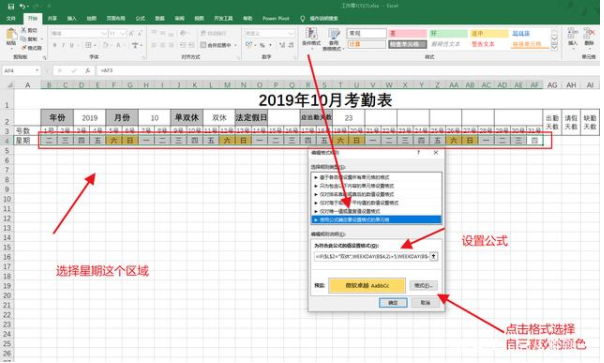Switch to the Page Layout tab
The height and width of the screenshot is (363, 604).
point(116,18)
